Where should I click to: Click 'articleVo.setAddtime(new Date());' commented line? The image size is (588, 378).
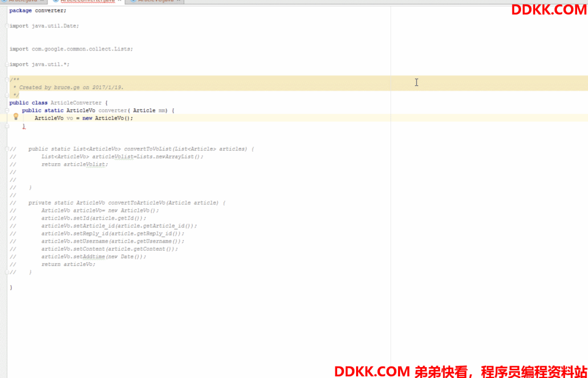coord(94,257)
